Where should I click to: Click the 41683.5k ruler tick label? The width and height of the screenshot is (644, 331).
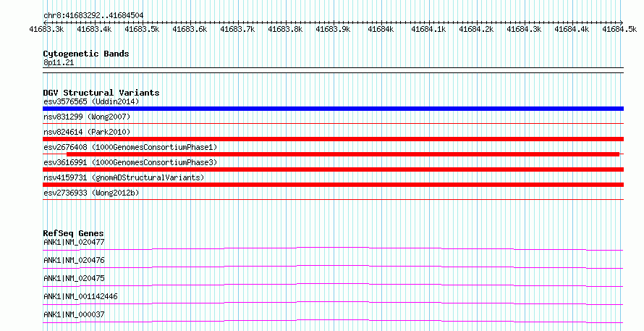142,29
